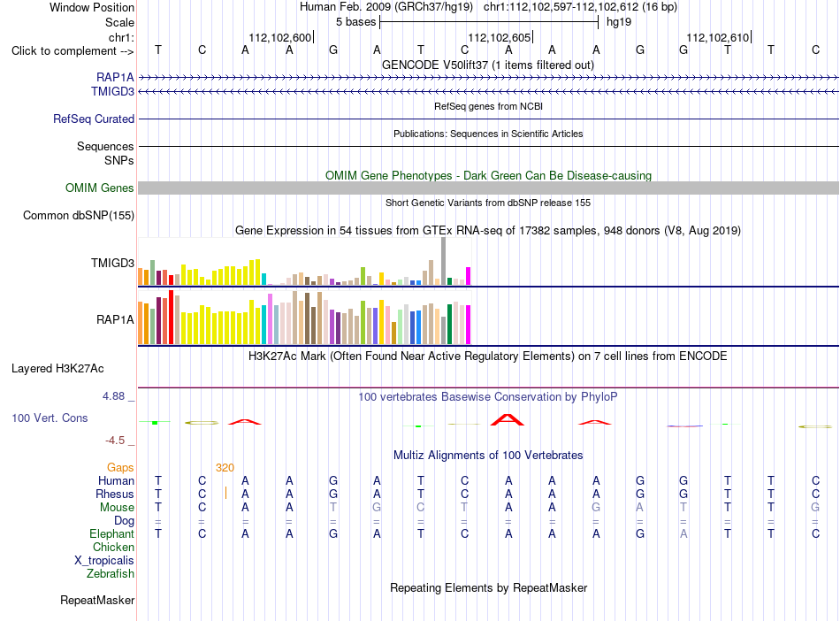Click the chr1:112,102,597-112,102,612 coordinates text

coord(580,7)
